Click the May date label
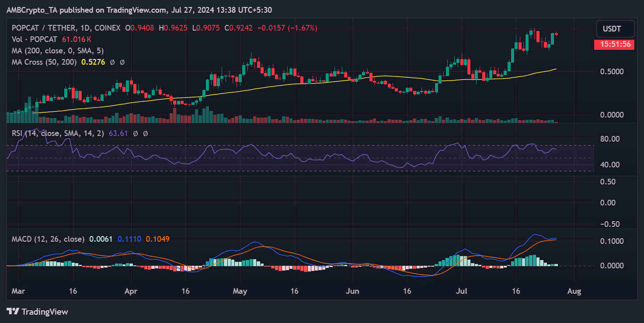 [x=240, y=291]
